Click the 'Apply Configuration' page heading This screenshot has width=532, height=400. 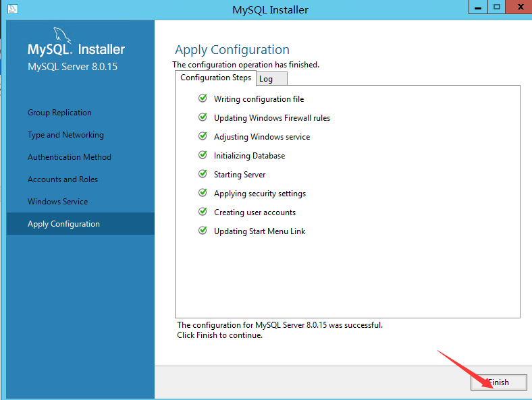pyautogui.click(x=232, y=50)
